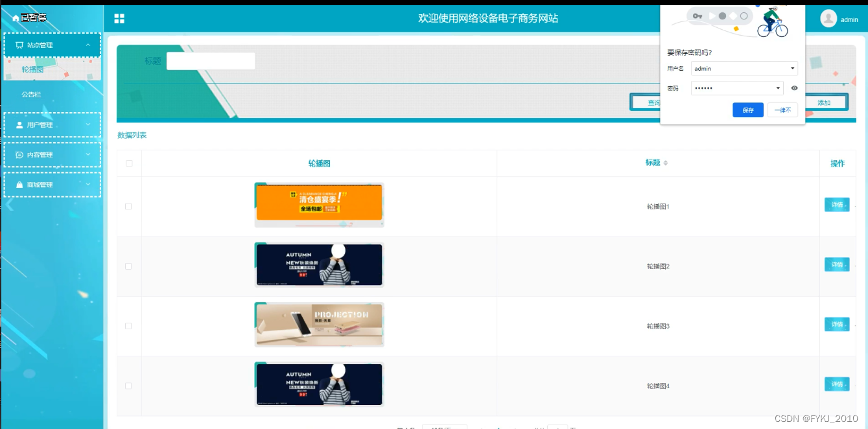Expand the 用户管理 menu chevron
Screen dimensions: 868x429
coord(88,124)
